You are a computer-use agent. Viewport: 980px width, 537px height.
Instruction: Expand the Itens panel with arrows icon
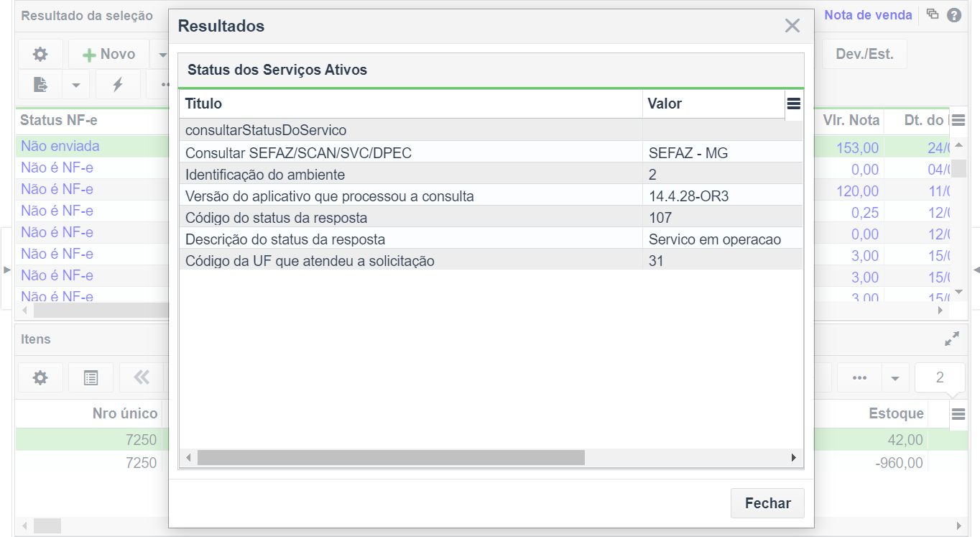952,339
